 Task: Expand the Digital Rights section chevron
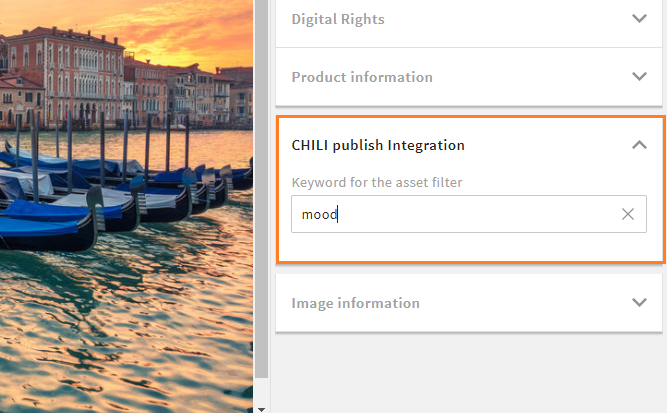639,18
